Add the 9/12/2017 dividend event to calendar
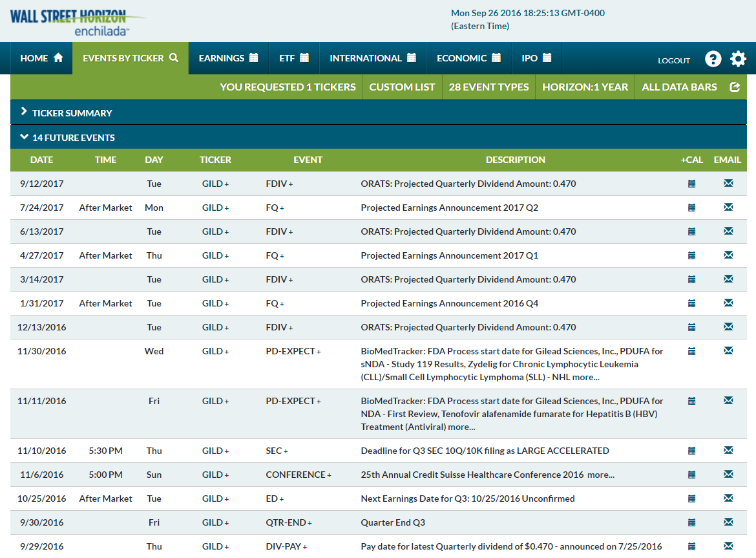The image size is (756, 558). click(691, 183)
